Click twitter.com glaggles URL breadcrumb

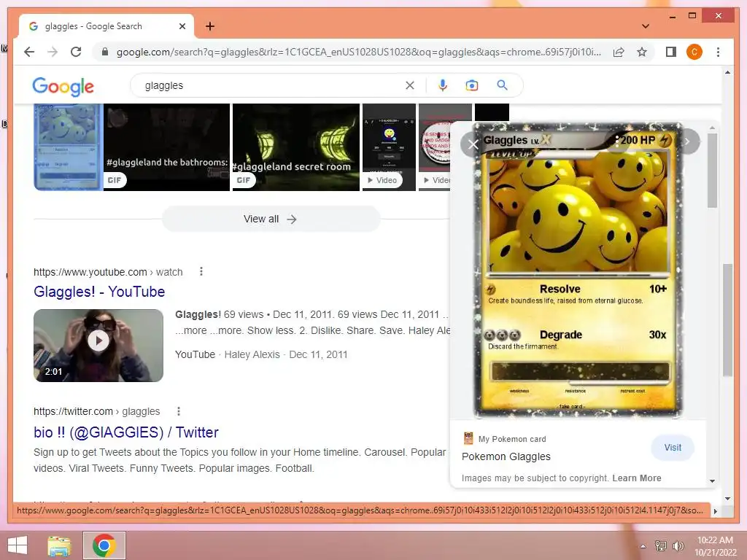(97, 411)
